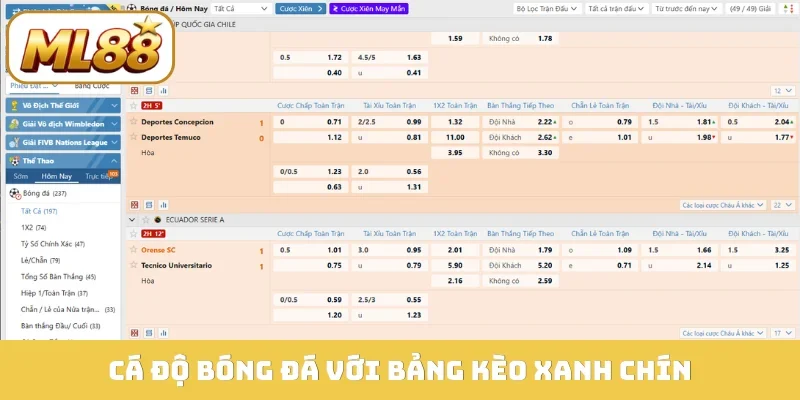Select Không có 2.59 odds
The height and width of the screenshot is (400, 800).
(x=520, y=281)
